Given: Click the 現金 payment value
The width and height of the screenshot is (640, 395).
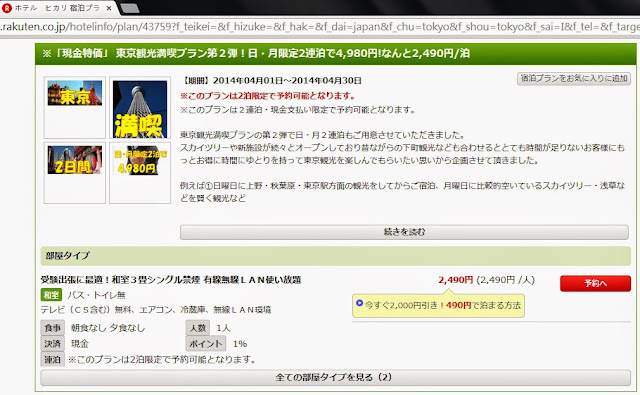Looking at the screenshot, I should coord(80,344).
